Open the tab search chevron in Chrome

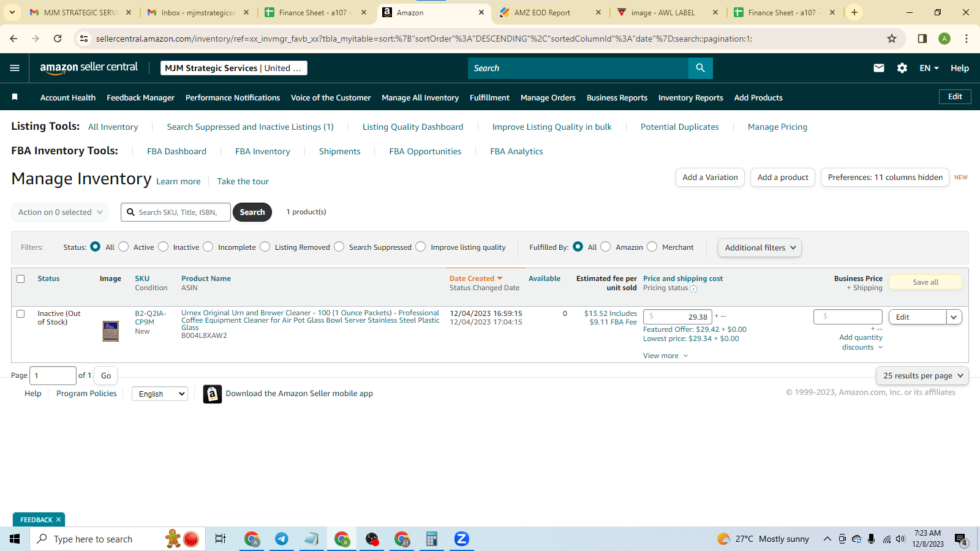tap(12, 12)
